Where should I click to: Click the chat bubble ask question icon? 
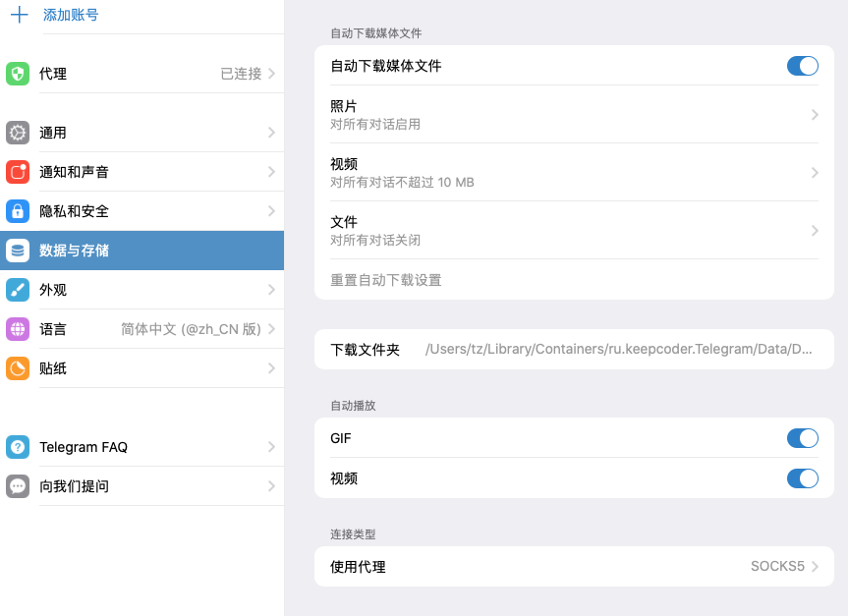pyautogui.click(x=18, y=486)
